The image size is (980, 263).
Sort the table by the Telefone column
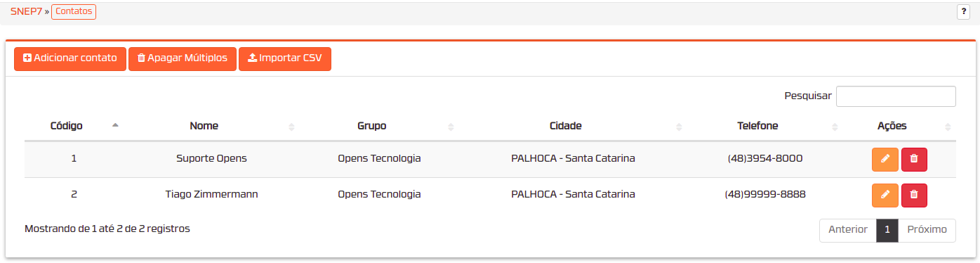pyautogui.click(x=757, y=126)
